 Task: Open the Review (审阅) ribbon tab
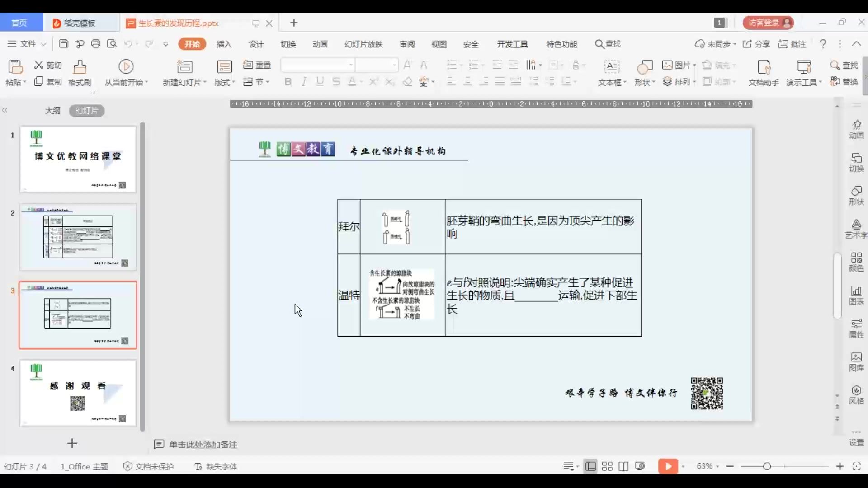[407, 44]
